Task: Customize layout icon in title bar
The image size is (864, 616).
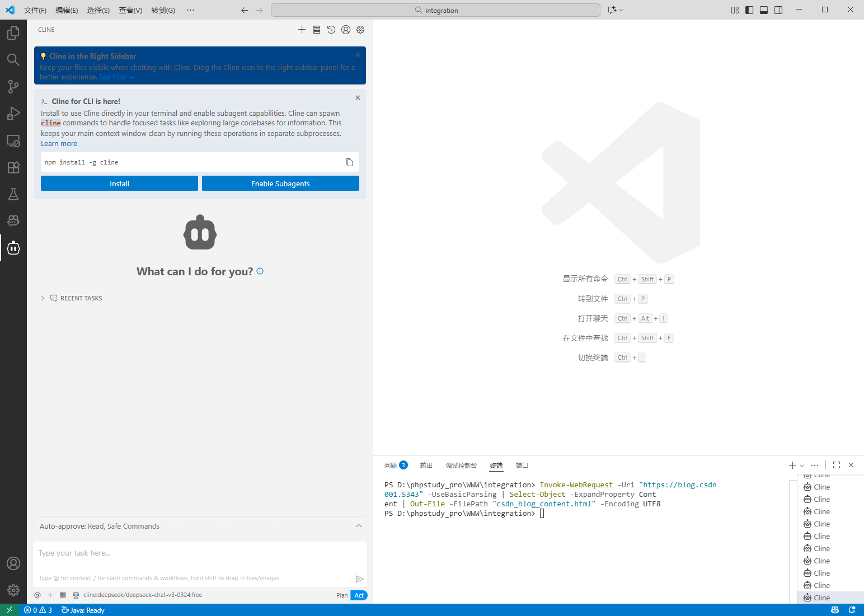Action: tap(735, 10)
